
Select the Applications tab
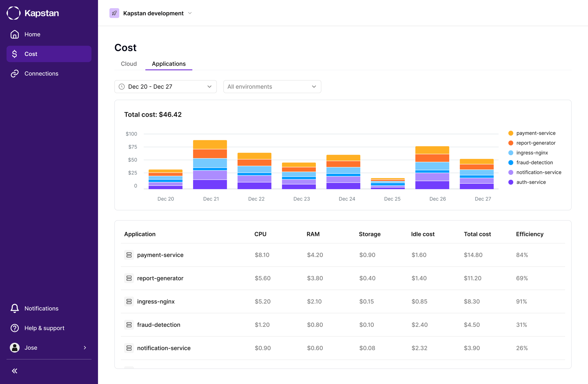point(169,64)
